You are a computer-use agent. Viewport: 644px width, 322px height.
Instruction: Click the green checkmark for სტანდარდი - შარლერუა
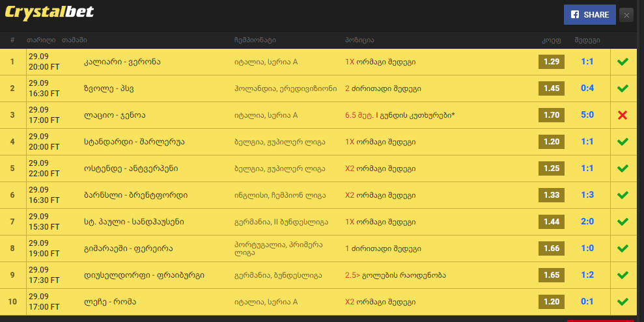[x=623, y=142]
